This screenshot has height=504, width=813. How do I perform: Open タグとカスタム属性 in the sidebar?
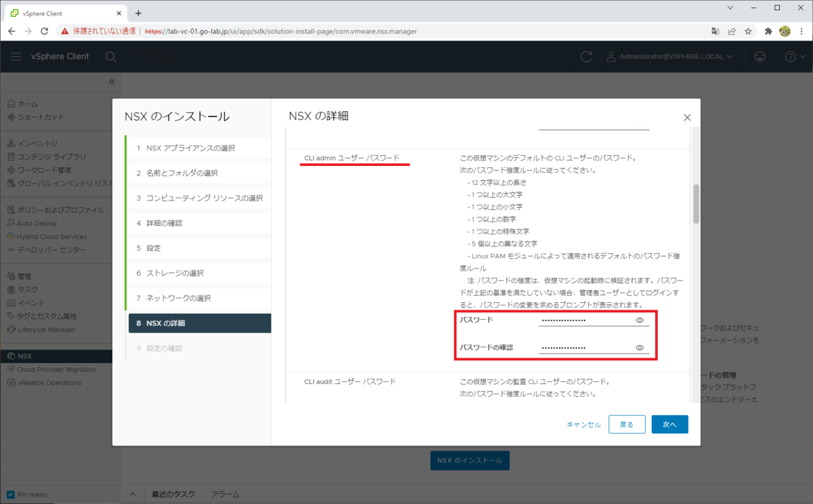pos(42,316)
